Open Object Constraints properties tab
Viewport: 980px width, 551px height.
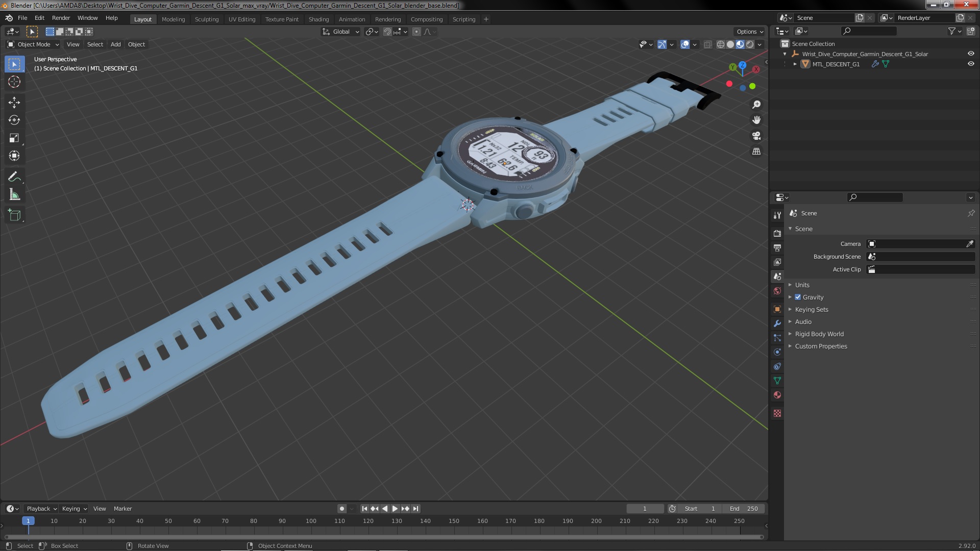click(x=777, y=366)
